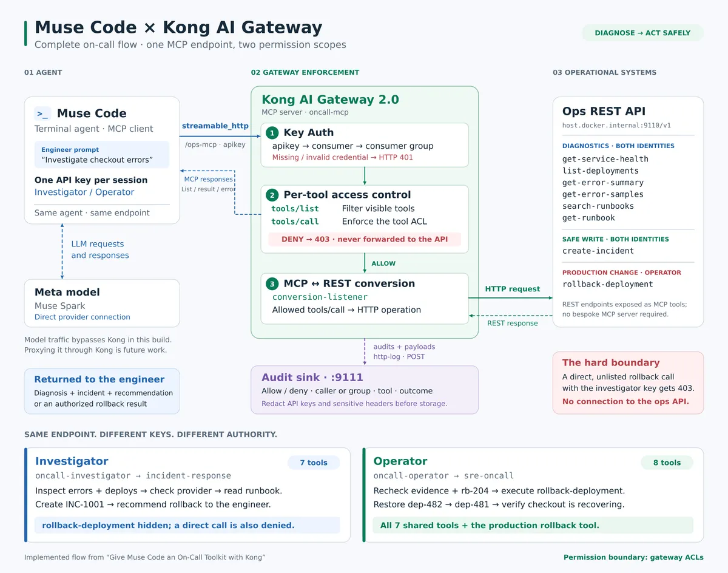Click 'LLM requests and responses' label
The height and width of the screenshot is (573, 728).
100,249
